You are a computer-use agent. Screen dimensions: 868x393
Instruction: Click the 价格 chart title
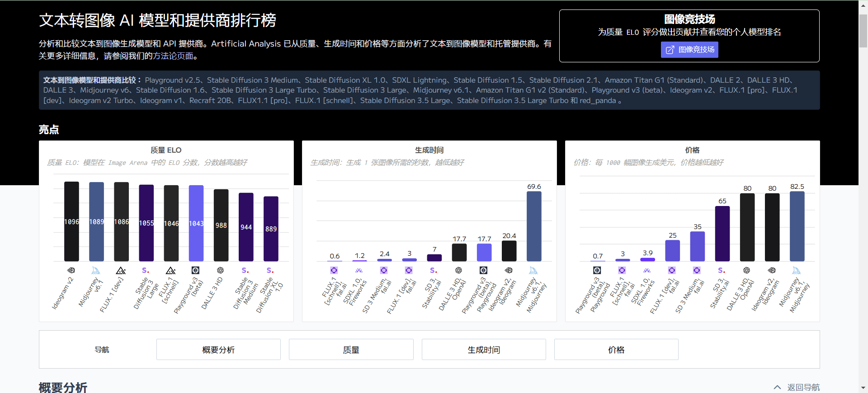[x=692, y=150]
